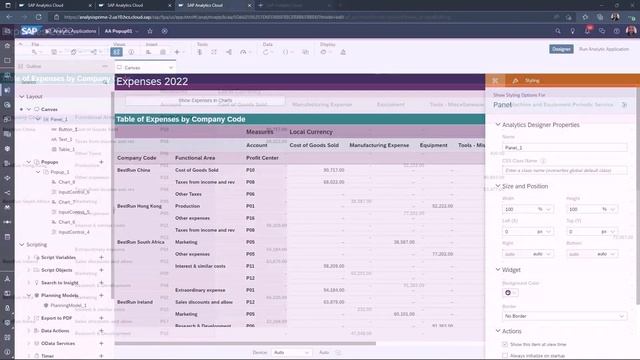Screen dimensions: 640x360
Task: Open the discussions chat icon
Action: click(x=602, y=31)
